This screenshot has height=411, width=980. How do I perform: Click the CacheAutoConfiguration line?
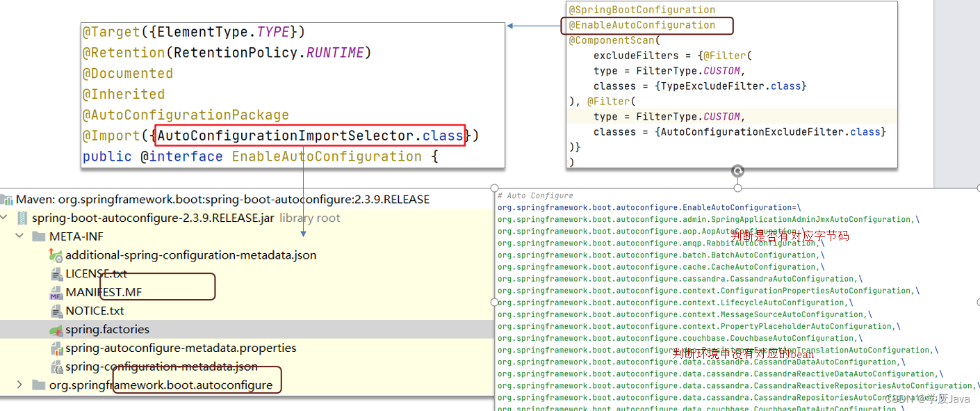pyautogui.click(x=661, y=267)
